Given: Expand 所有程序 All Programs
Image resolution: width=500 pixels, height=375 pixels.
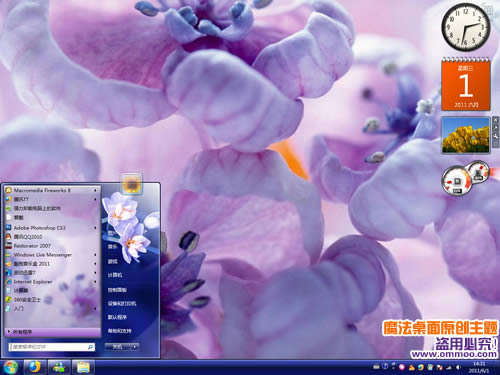Looking at the screenshot, I should pyautogui.click(x=52, y=332).
